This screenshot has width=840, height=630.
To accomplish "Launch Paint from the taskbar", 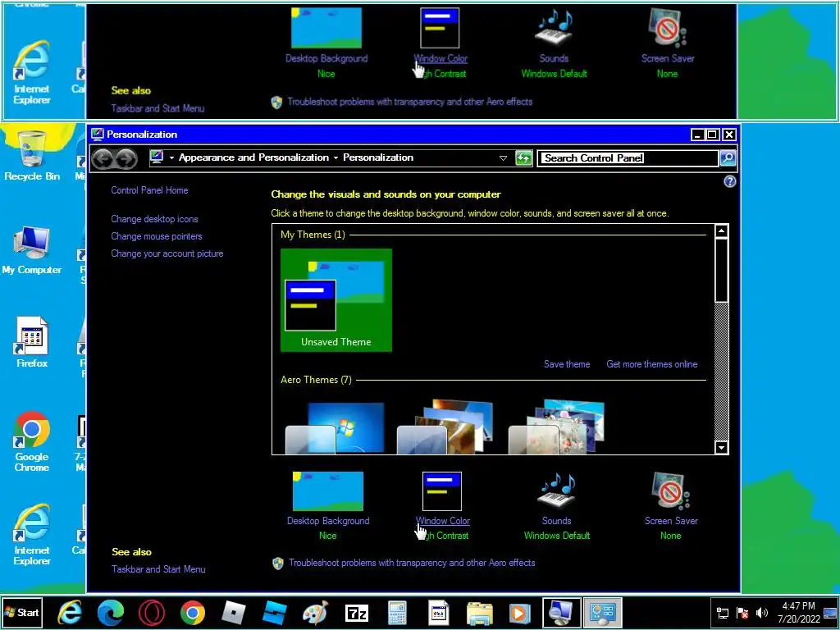I will coord(315,613).
